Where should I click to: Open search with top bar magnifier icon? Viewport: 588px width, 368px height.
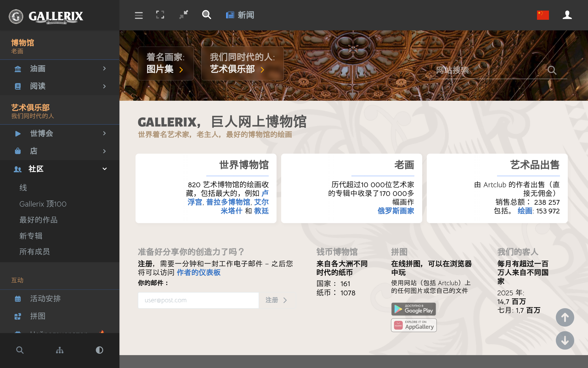206,14
